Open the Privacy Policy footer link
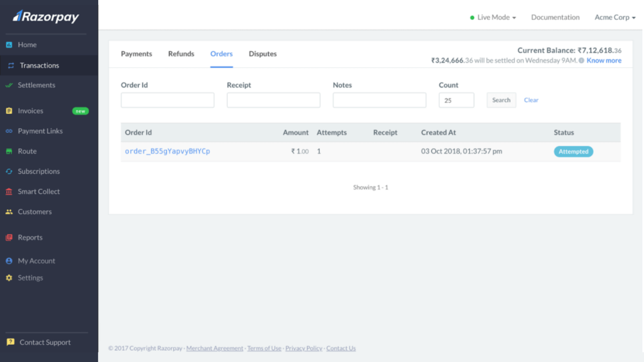The width and height of the screenshot is (644, 362). click(x=304, y=348)
